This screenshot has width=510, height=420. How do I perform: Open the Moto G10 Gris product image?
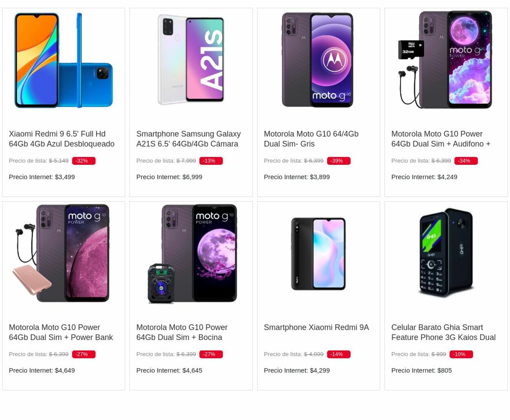(318, 60)
